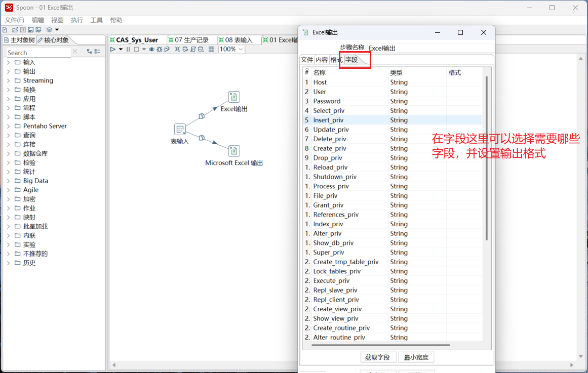
Task: Click the Get SQL script icon
Action: [193, 49]
